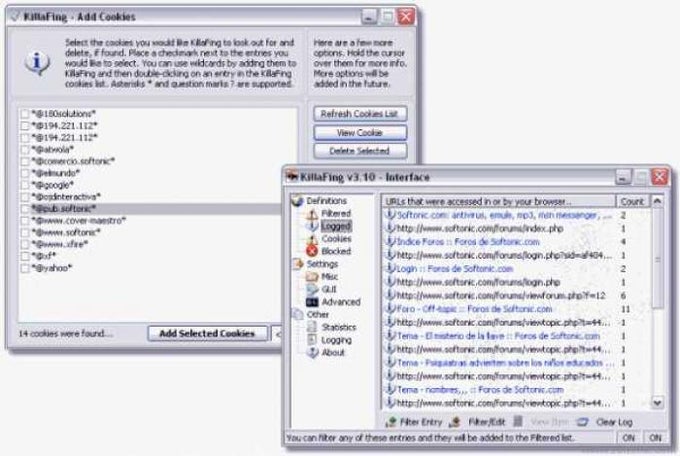The image size is (680, 456).
Task: Click the Misc folder icon
Action: tap(312, 276)
